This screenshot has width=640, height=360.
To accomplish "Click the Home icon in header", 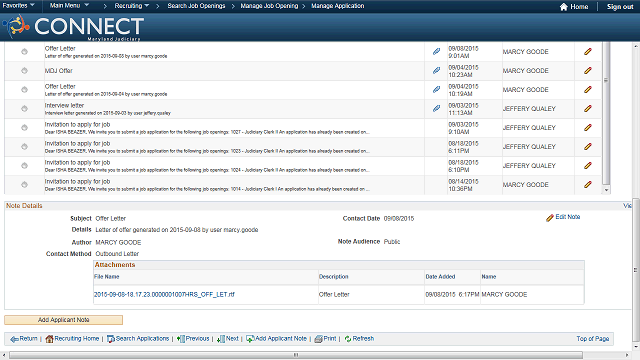I will pyautogui.click(x=564, y=7).
